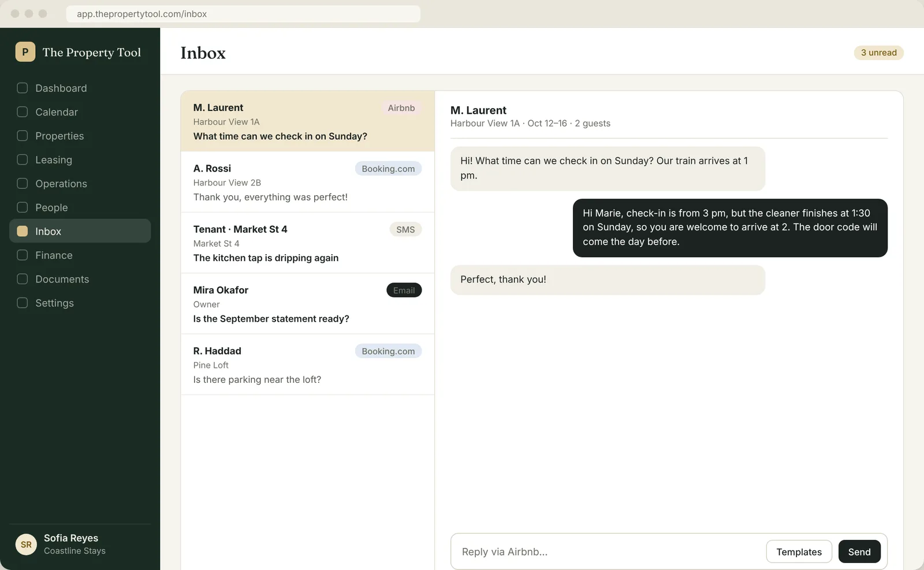The image size is (924, 570).
Task: Open R. Haddad's parking question
Action: point(307,364)
